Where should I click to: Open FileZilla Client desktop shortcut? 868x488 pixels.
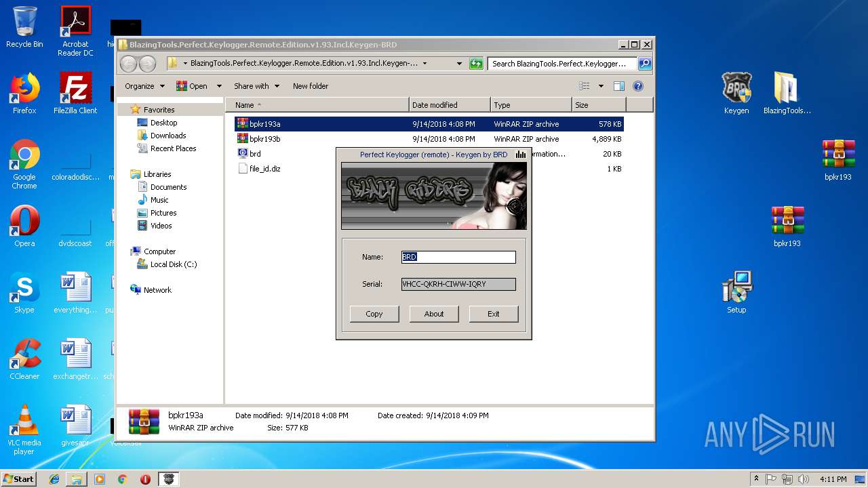(75, 94)
